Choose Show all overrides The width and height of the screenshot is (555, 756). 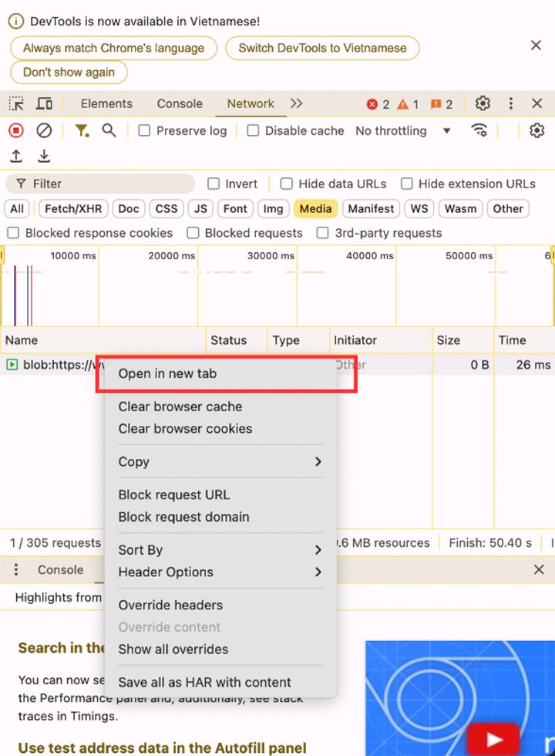point(220,649)
